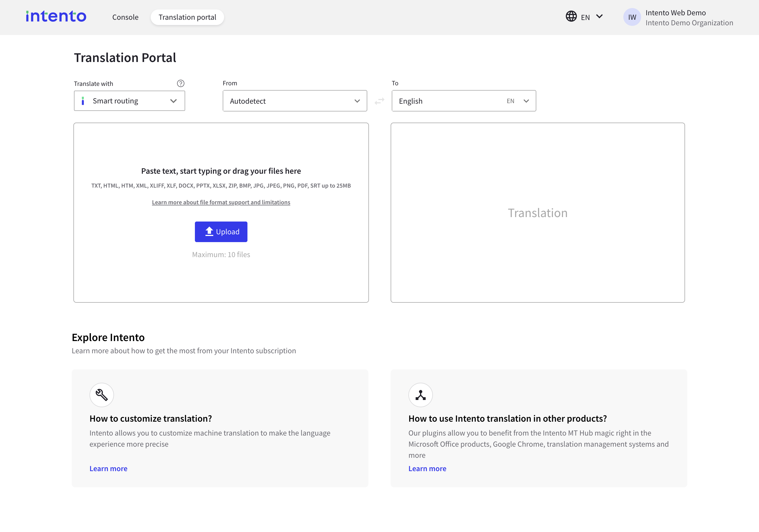Click the swap languages arrows icon
Image resolution: width=759 pixels, height=532 pixels.
point(379,101)
